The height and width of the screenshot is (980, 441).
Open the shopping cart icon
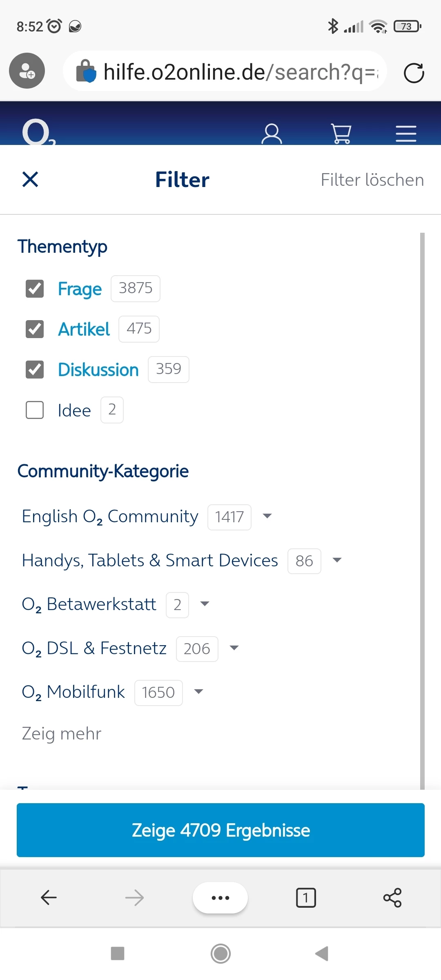tap(341, 134)
